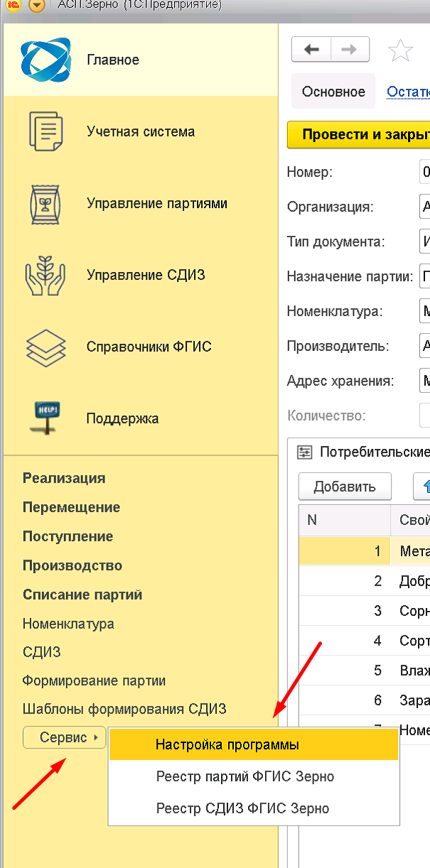Click the Управление СДИЗ hands-plant icon
430x868 pixels.
click(x=45, y=276)
